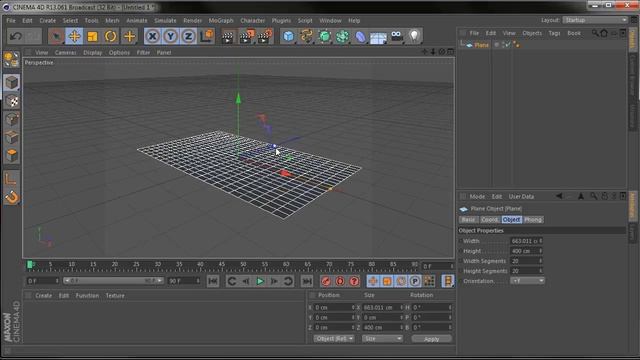Toggle X axis lock
Viewport: 640px width, 360px height.
152,36
